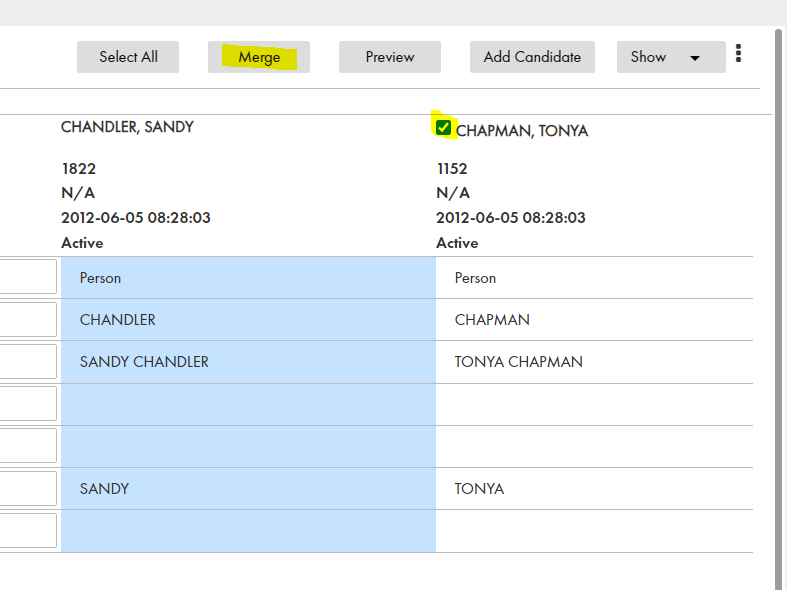Click the Merge button
This screenshot has height=590, width=787.
259,57
